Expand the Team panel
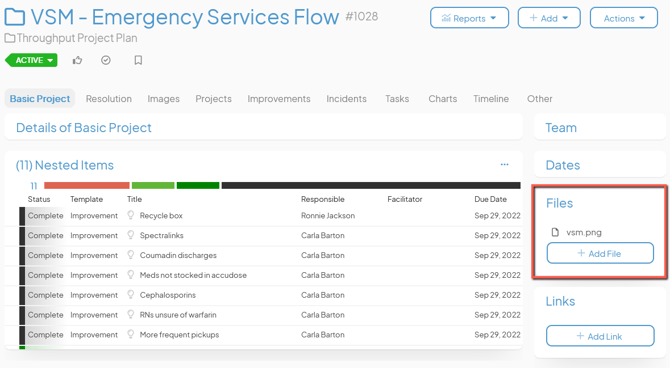 (561, 127)
